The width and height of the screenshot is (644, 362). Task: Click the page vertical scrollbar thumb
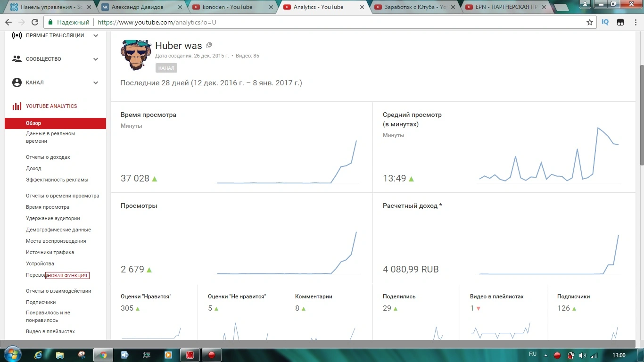(642, 115)
